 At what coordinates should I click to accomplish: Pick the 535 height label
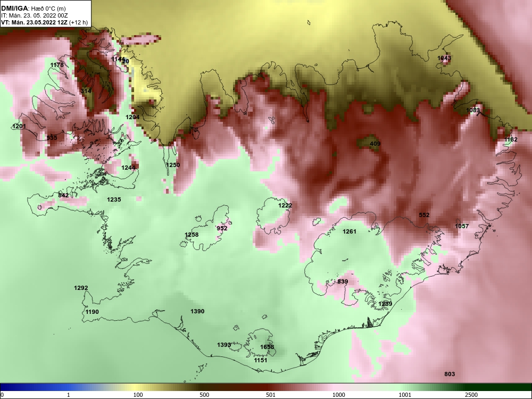click(52, 138)
